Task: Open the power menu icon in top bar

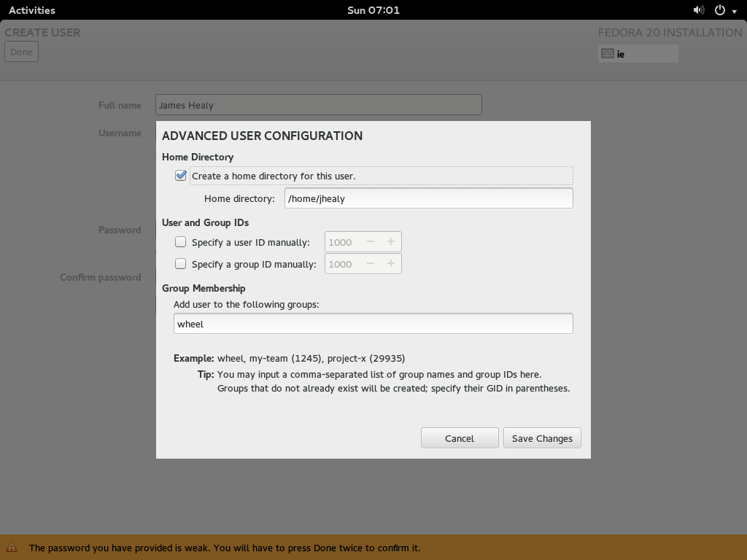Action: (x=719, y=10)
